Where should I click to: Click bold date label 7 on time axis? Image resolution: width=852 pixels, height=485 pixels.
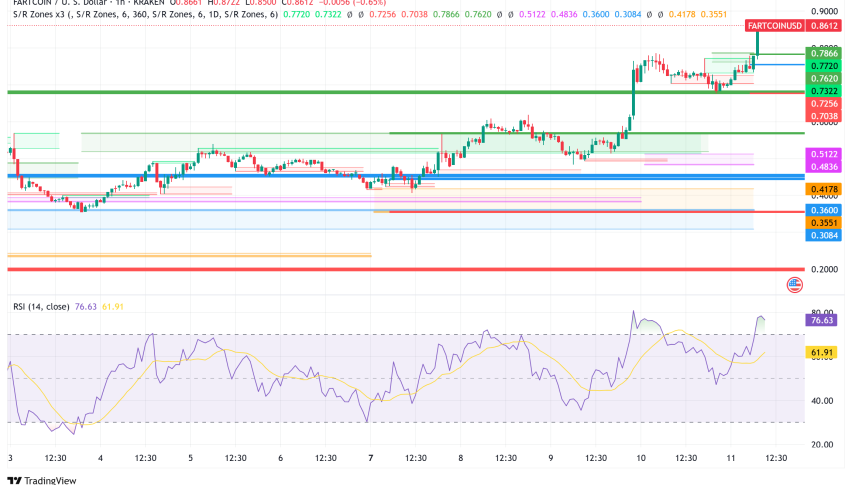[371, 458]
